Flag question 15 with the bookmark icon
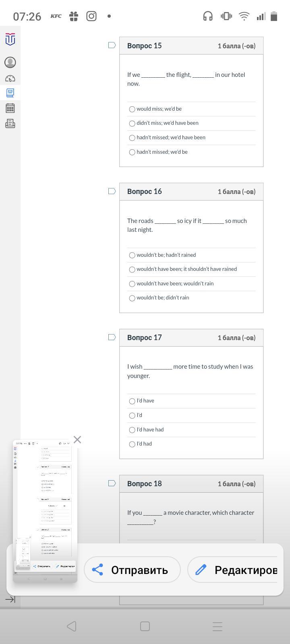290x644 pixels. (x=112, y=45)
